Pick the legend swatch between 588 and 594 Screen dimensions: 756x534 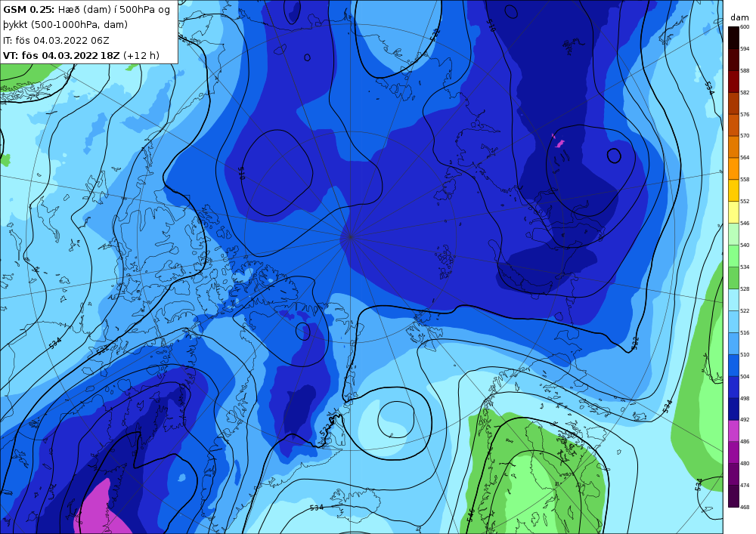[733, 60]
